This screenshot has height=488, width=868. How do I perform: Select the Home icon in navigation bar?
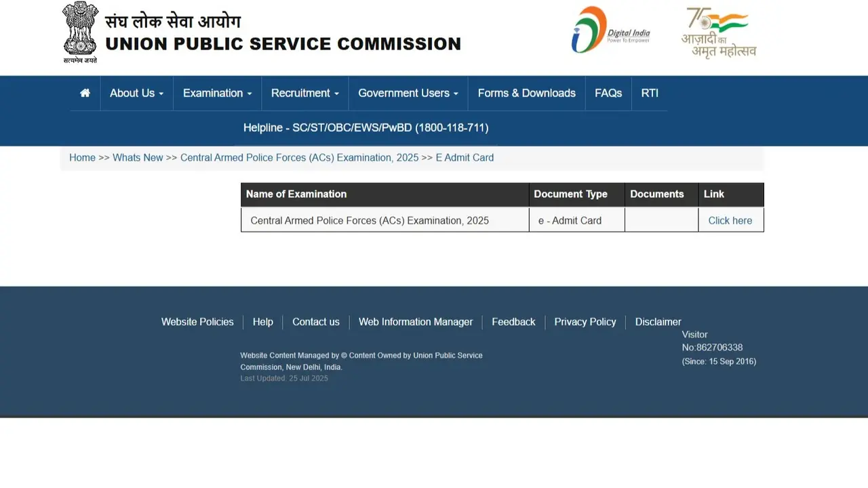click(x=84, y=93)
